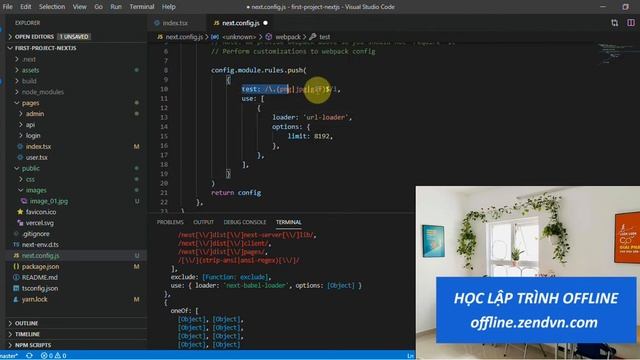Open the File menu
Viewport: 640px width, 360px height.
pyautogui.click(x=7, y=7)
